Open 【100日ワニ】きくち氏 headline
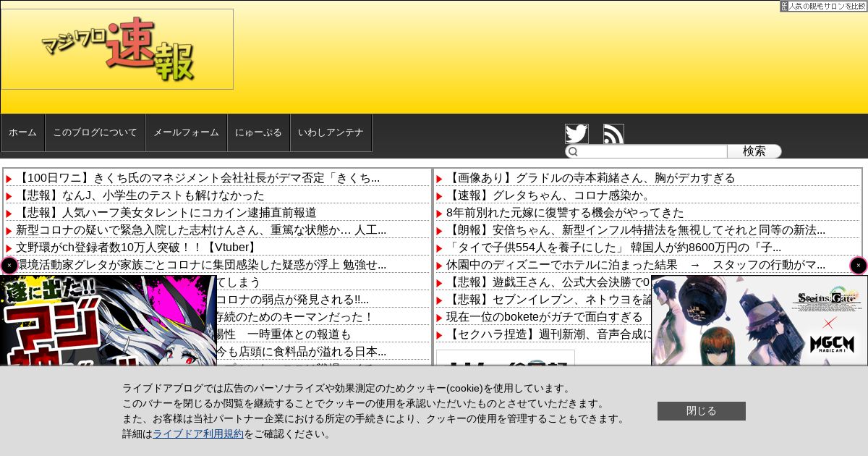 tap(197, 178)
